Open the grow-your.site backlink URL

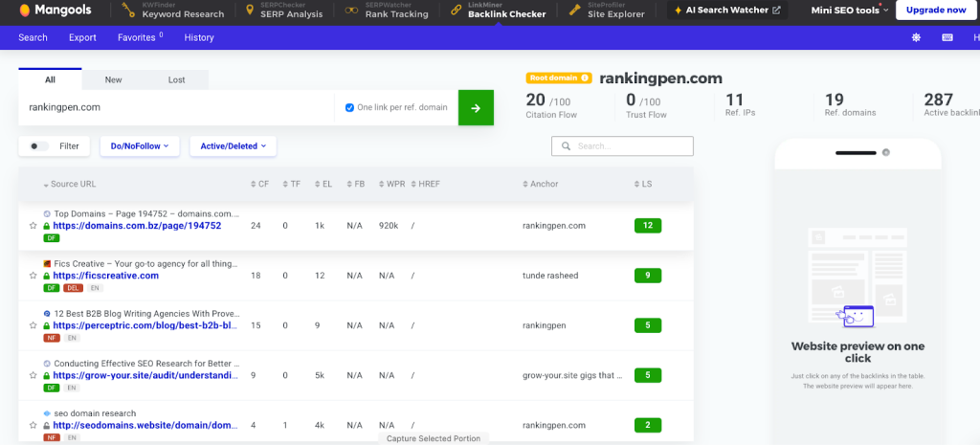(x=145, y=375)
